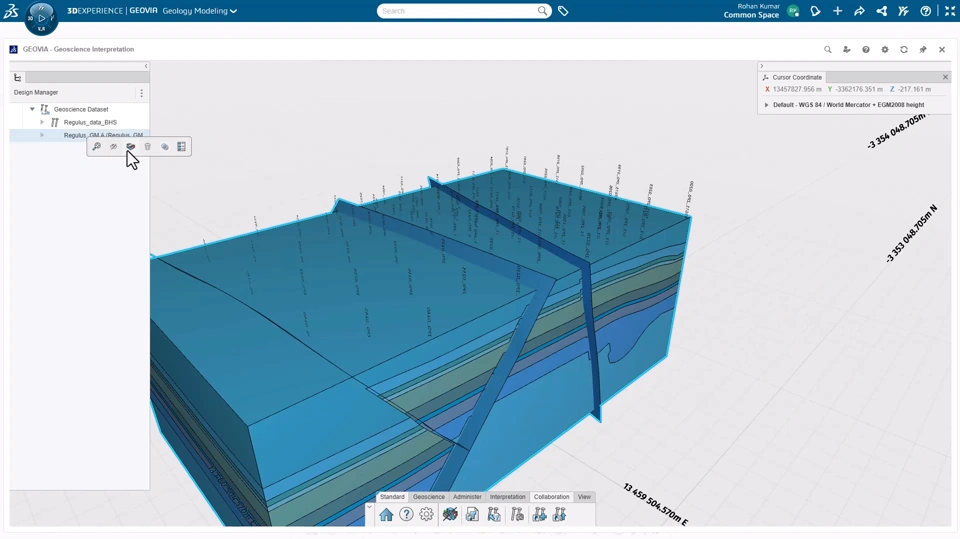Click the zoom-to magnifier in the popup toolbar
960x539 pixels.
(97, 146)
